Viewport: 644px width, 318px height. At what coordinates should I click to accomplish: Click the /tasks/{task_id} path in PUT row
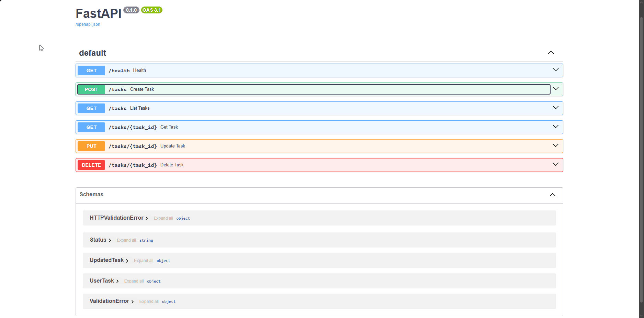(x=133, y=146)
